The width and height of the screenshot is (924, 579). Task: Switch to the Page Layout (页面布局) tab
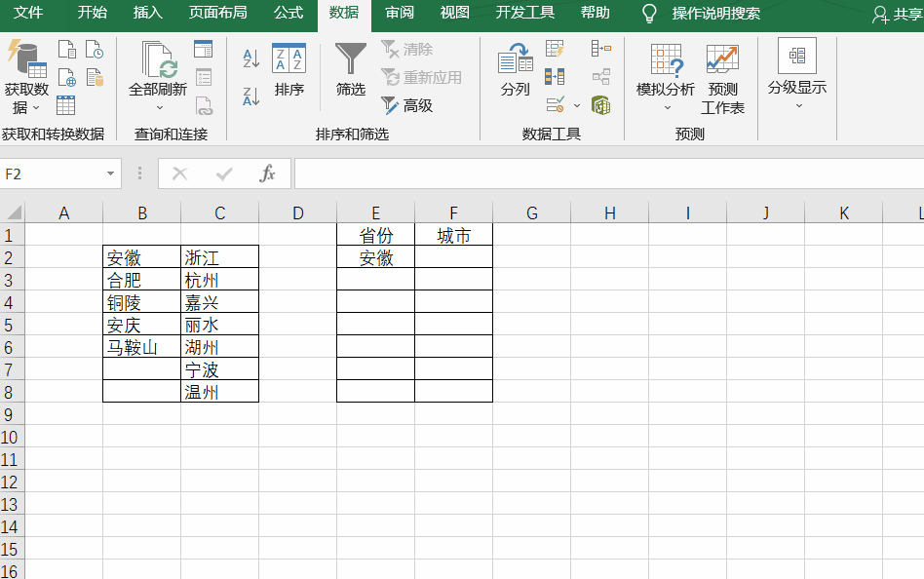tap(217, 13)
